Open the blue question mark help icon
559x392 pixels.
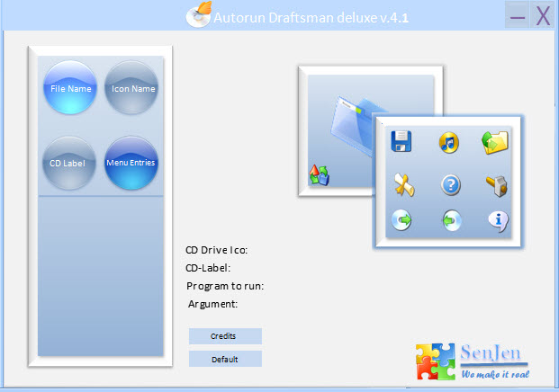point(451,185)
